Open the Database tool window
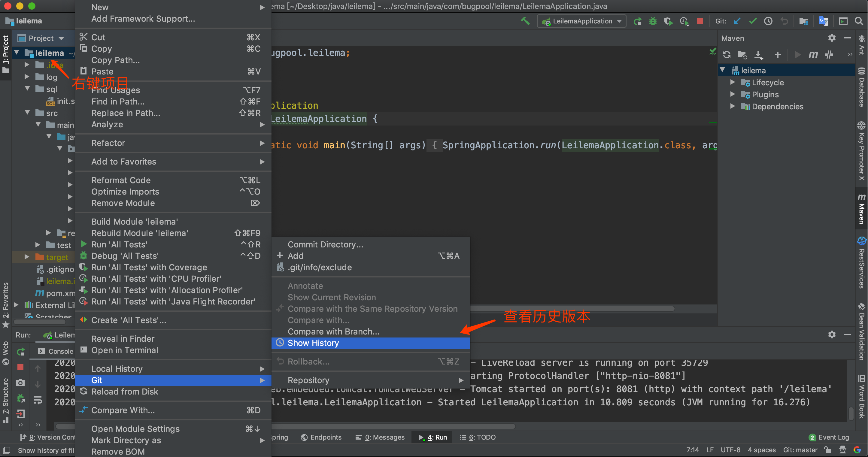This screenshot has height=457, width=868. (862, 89)
